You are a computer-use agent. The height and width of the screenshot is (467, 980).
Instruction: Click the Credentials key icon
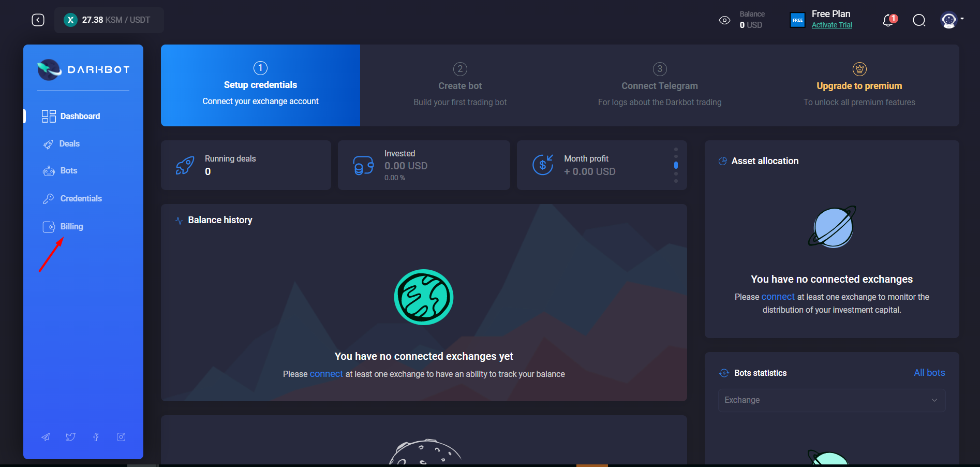(x=48, y=198)
